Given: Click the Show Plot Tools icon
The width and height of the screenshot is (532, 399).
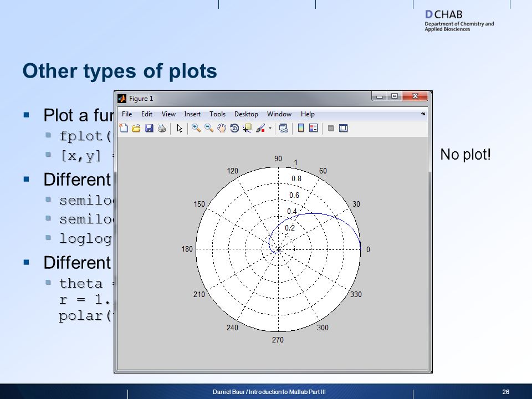Looking at the screenshot, I should coord(344,128).
